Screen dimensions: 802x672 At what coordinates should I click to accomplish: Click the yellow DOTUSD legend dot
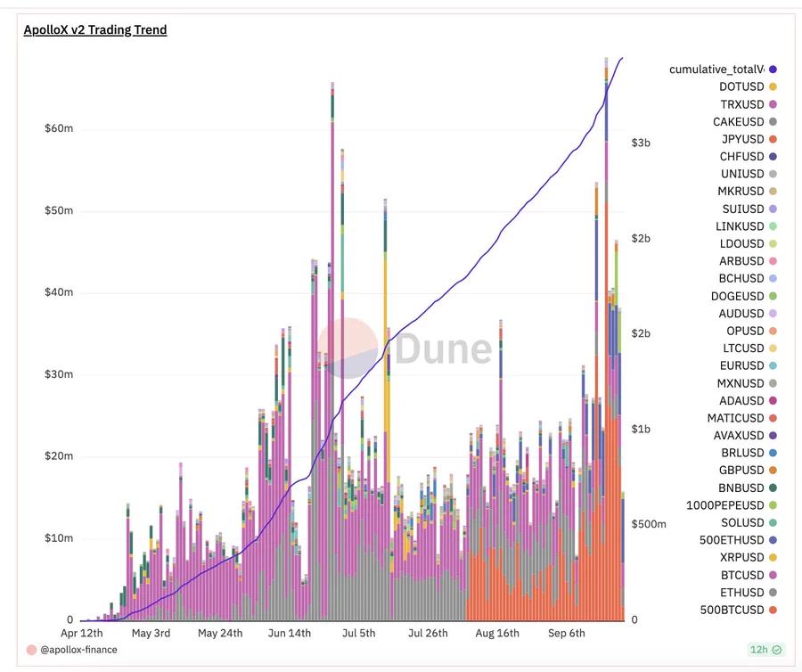pyautogui.click(x=773, y=86)
